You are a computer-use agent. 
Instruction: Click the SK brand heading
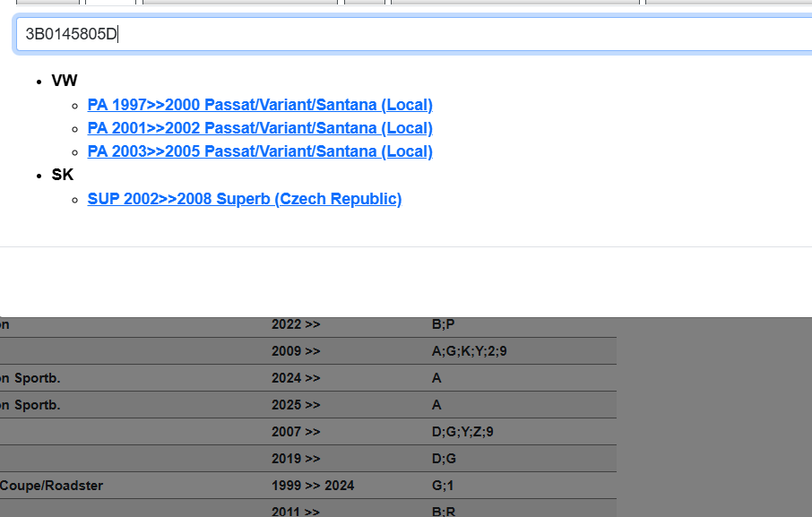(x=63, y=175)
